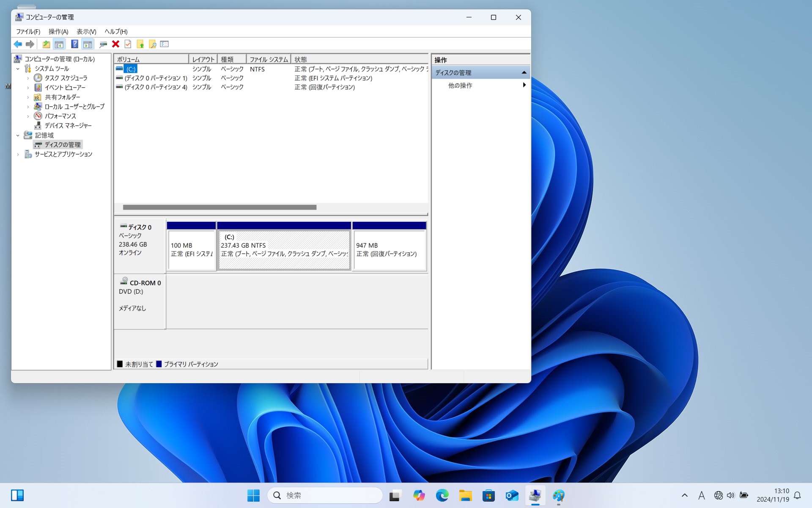Expand the 共有フォルダー node
Image resolution: width=812 pixels, height=508 pixels.
tap(28, 97)
